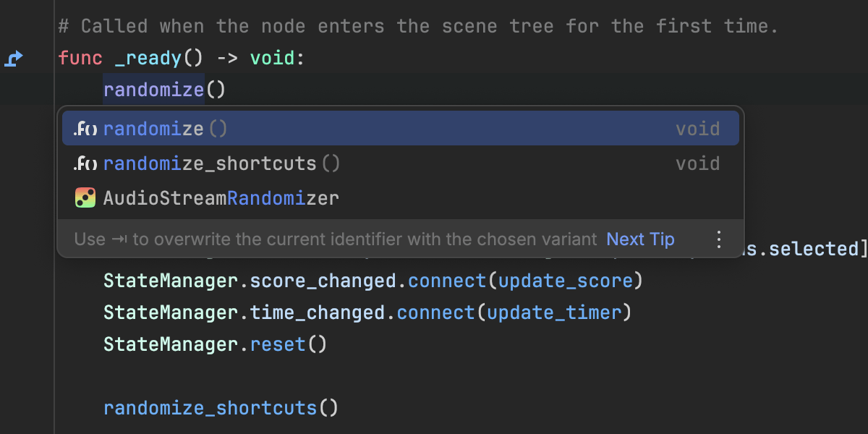Click the func keyword of _ready
Screen dimensions: 868x434
[x=80, y=58]
